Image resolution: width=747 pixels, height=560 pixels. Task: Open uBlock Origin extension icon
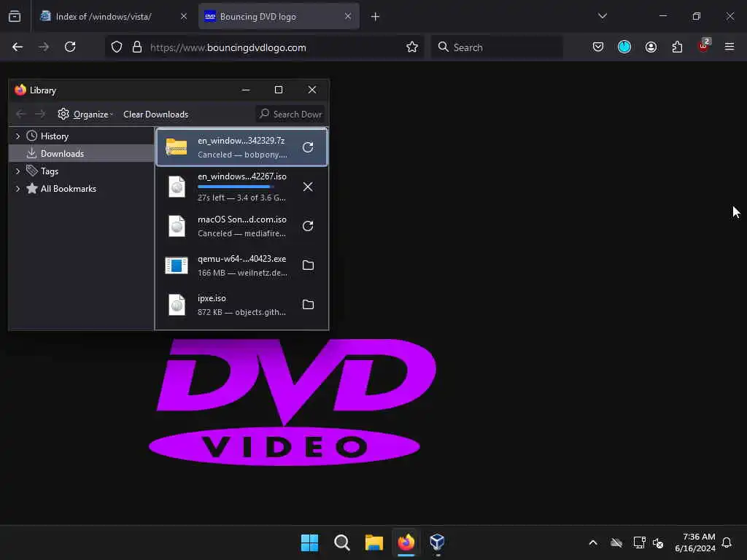[704, 46]
